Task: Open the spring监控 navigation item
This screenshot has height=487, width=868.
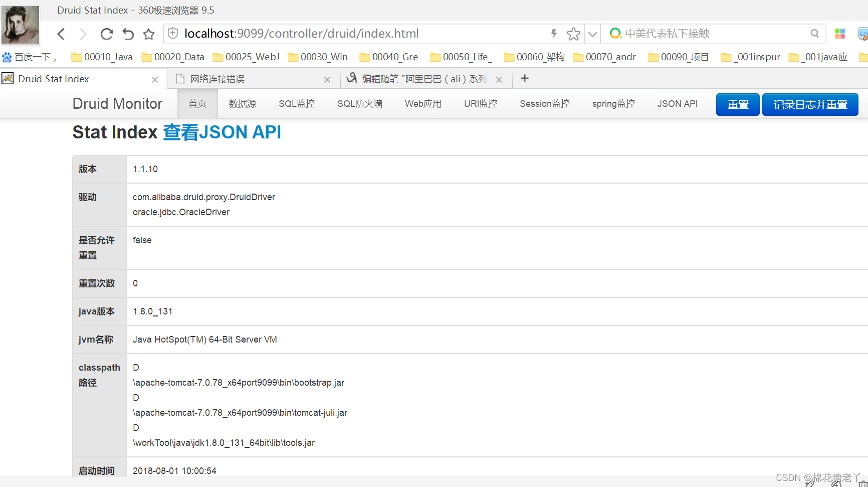Action: pyautogui.click(x=613, y=103)
